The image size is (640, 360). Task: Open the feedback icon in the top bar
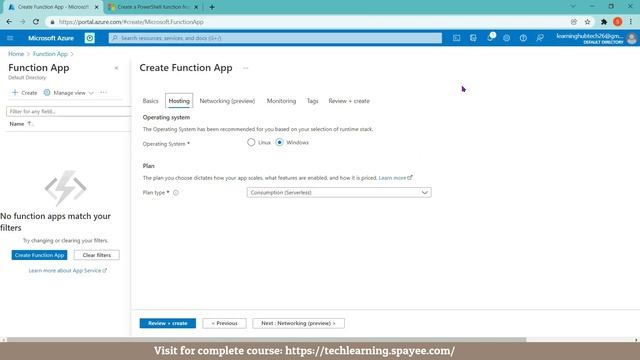(540, 38)
